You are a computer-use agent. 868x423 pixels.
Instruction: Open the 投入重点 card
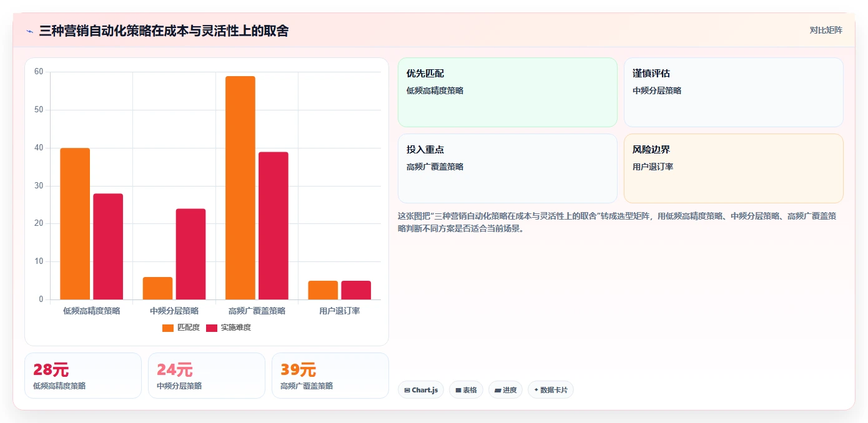coord(508,168)
